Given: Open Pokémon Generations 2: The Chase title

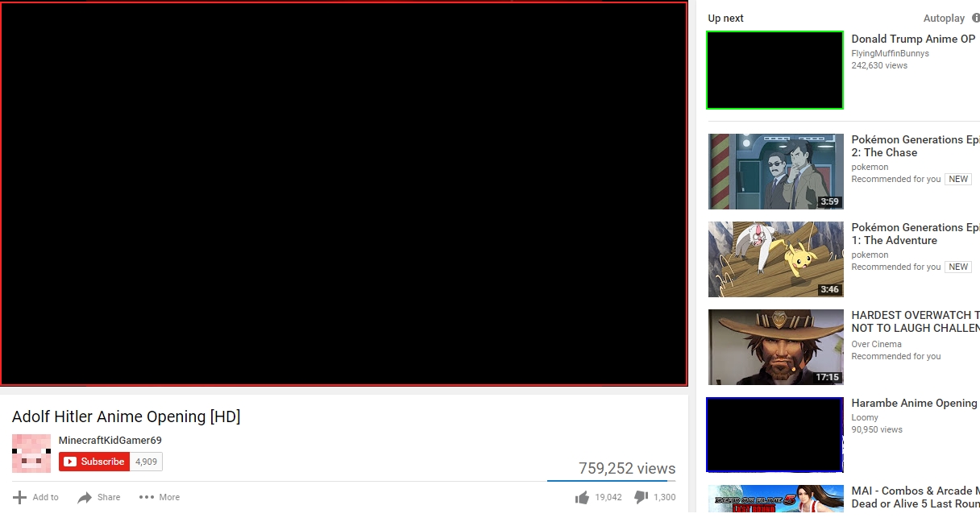Looking at the screenshot, I should click(x=916, y=146).
